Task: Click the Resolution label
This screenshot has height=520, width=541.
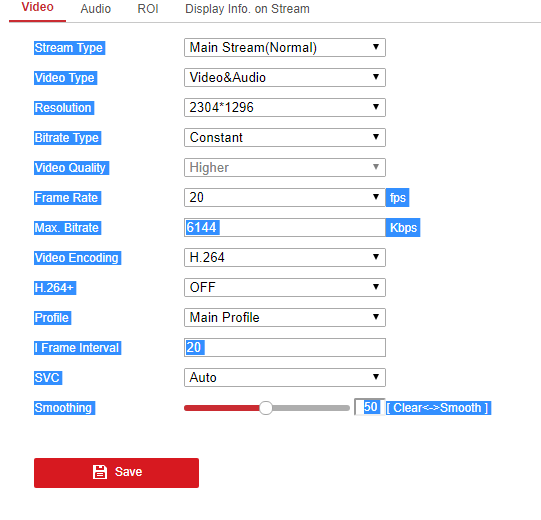Action: 64,108
